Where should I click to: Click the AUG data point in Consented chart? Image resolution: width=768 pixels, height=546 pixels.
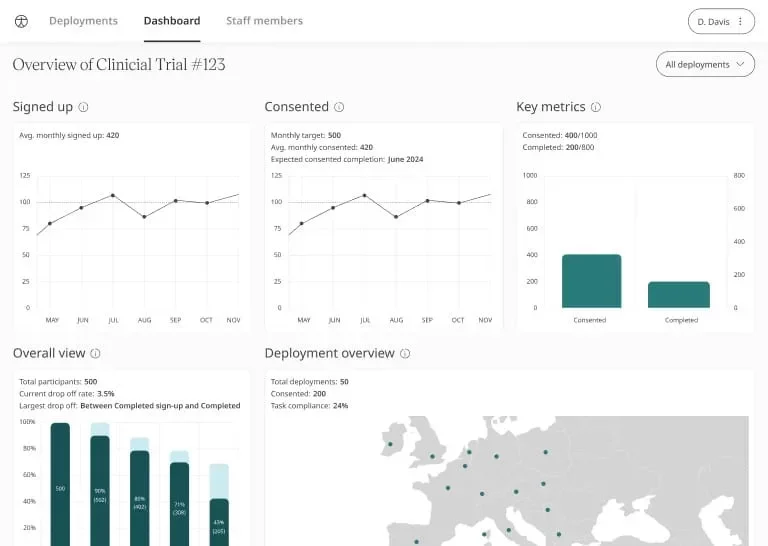click(x=396, y=216)
